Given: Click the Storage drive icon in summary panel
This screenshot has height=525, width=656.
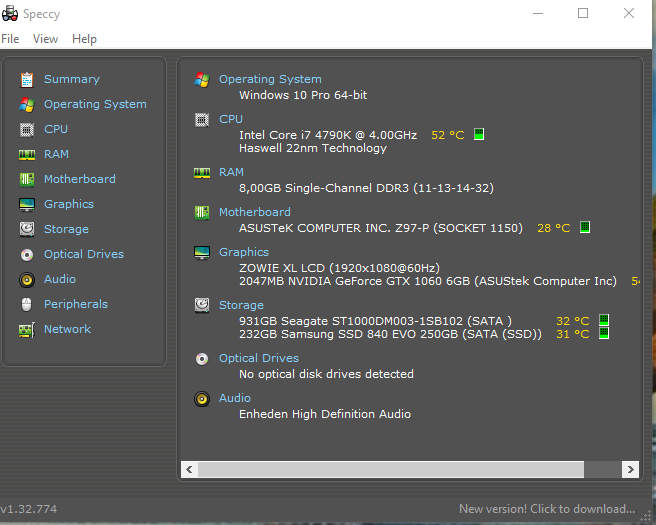Looking at the screenshot, I should click(202, 305).
